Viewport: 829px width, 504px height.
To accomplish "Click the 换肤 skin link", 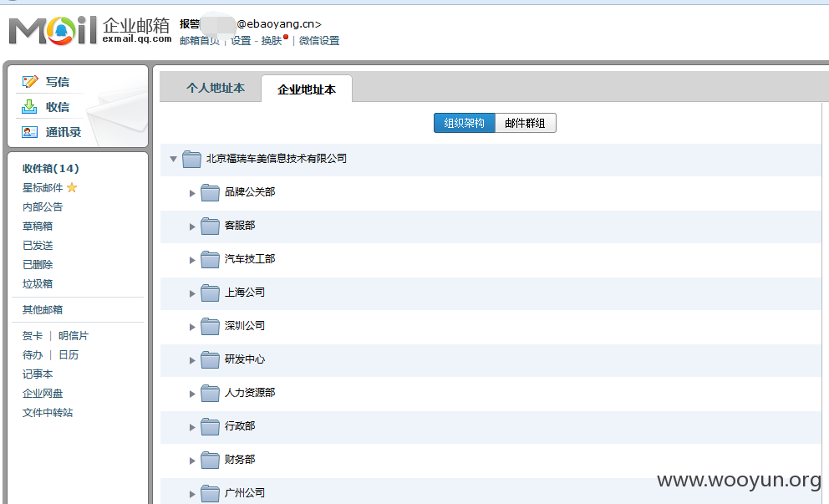I will coord(272,41).
